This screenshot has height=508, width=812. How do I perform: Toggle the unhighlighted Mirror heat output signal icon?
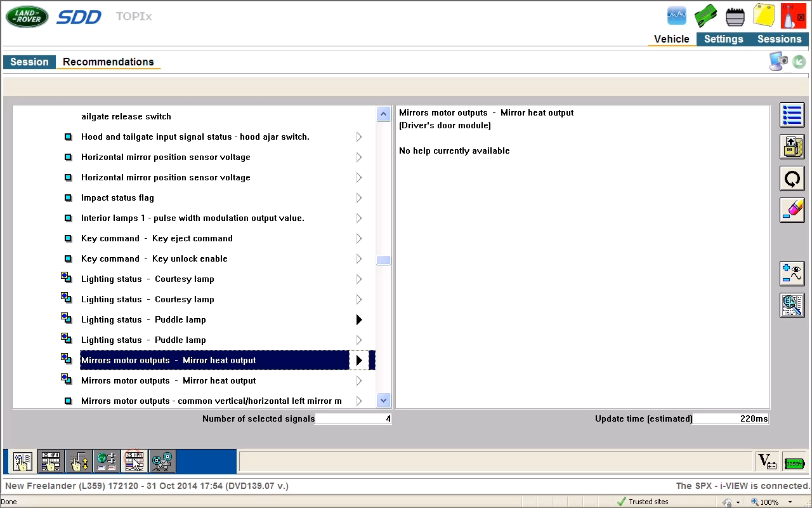(66, 379)
